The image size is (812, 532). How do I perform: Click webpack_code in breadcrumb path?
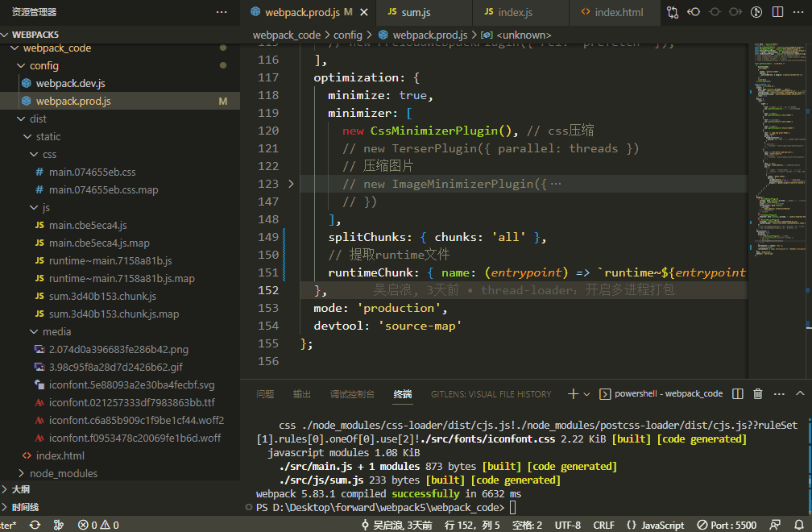pos(287,35)
